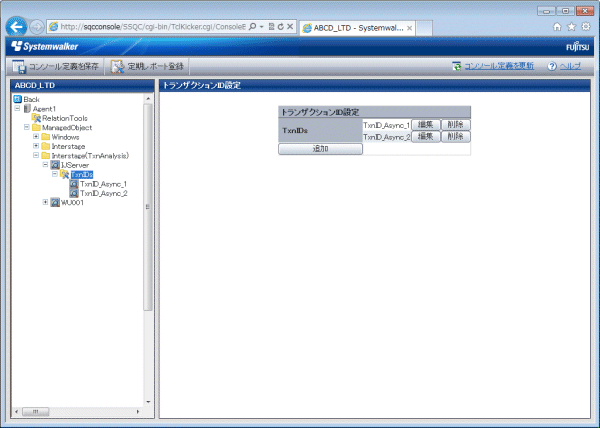Click 削除 button for TxnID_Async_1

pyautogui.click(x=455, y=125)
